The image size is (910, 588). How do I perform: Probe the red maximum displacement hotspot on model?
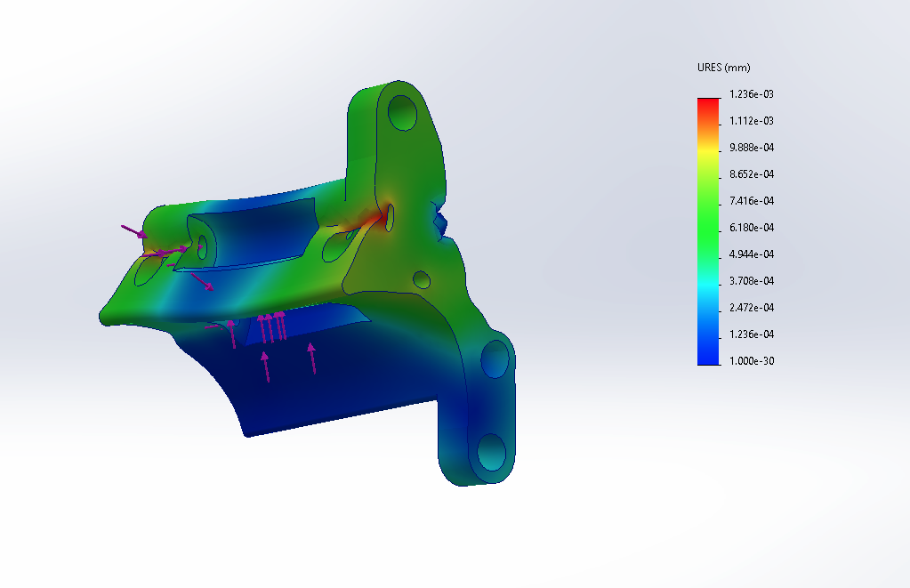(x=386, y=216)
